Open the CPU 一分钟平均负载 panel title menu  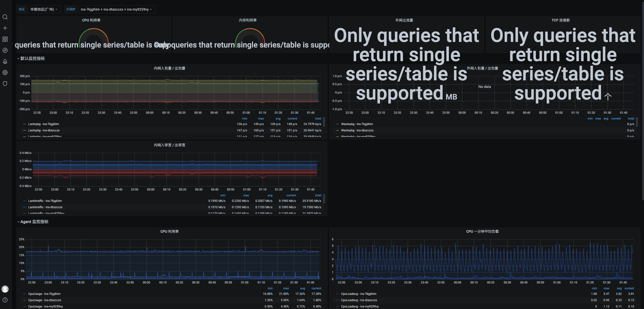click(x=482, y=231)
